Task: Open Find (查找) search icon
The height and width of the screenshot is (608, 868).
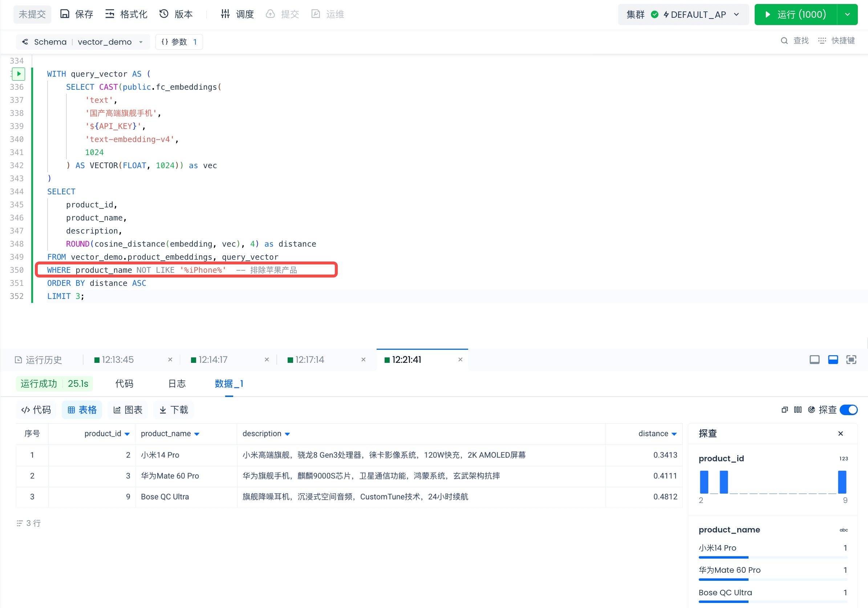Action: coord(784,40)
